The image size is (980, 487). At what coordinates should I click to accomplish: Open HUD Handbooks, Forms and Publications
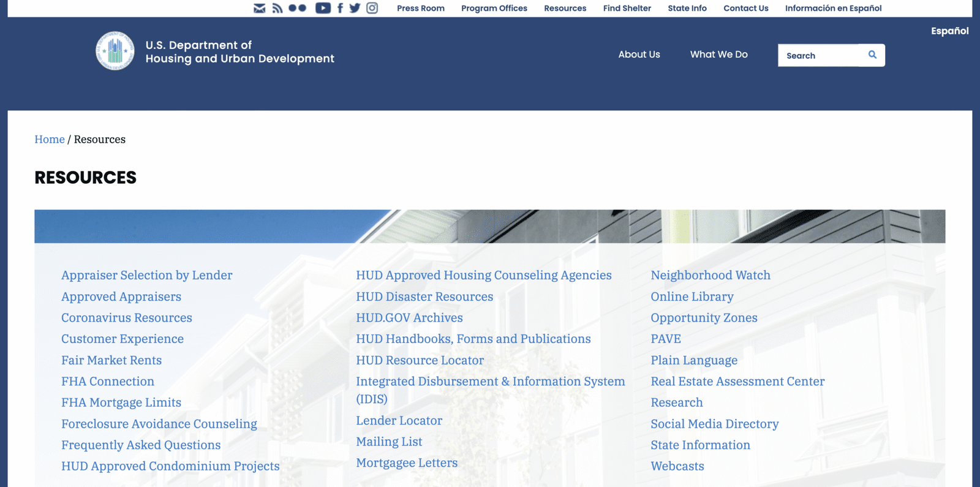click(x=473, y=339)
